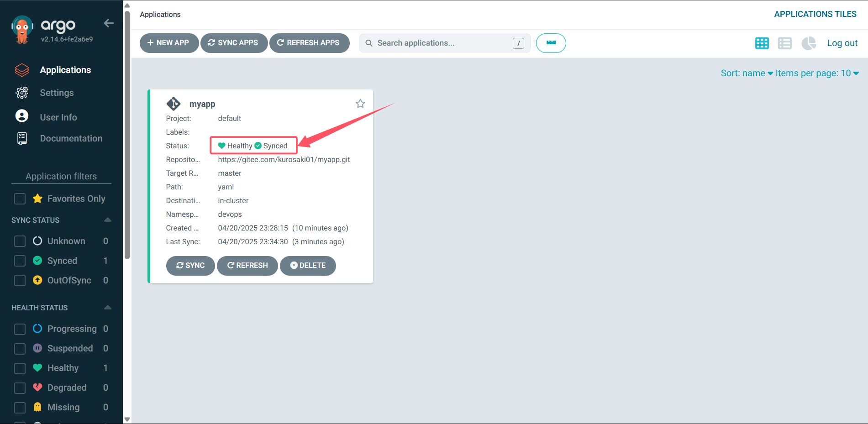This screenshot has width=868, height=424.
Task: Open Documentation in the sidebar
Action: point(71,138)
